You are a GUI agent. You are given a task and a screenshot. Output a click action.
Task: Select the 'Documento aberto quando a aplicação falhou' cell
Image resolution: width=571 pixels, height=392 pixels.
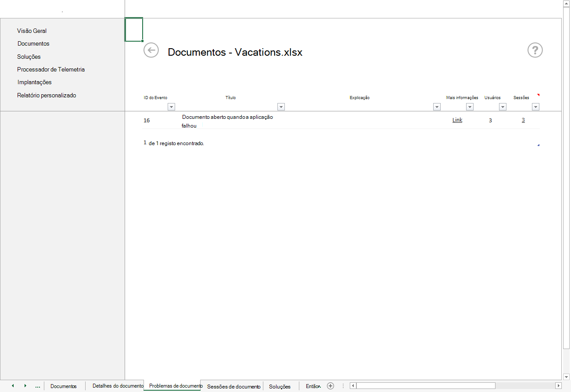click(227, 121)
